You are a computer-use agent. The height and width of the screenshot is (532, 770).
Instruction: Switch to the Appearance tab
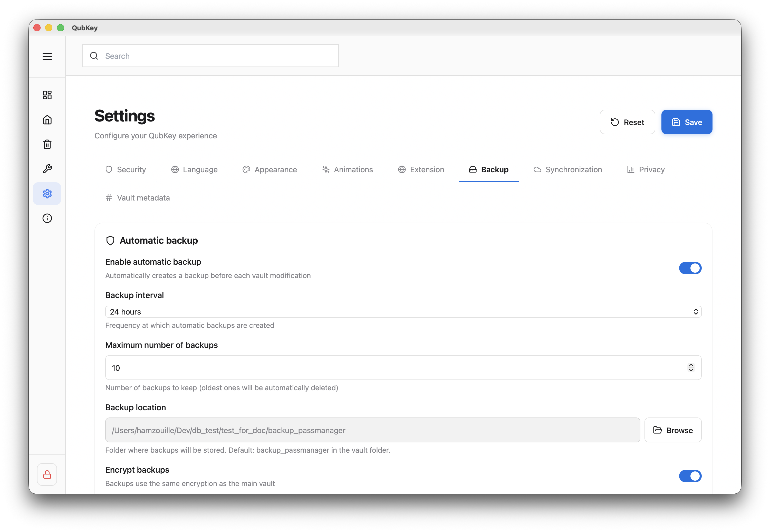269,170
